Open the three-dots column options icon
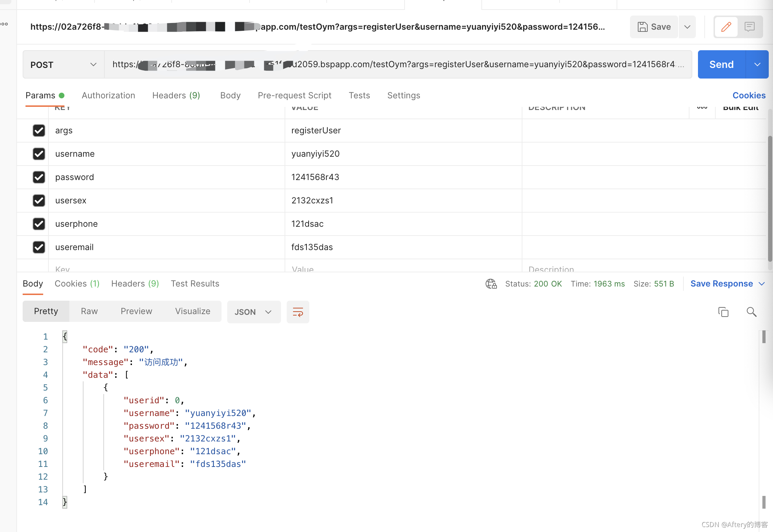The width and height of the screenshot is (773, 532). (702, 108)
